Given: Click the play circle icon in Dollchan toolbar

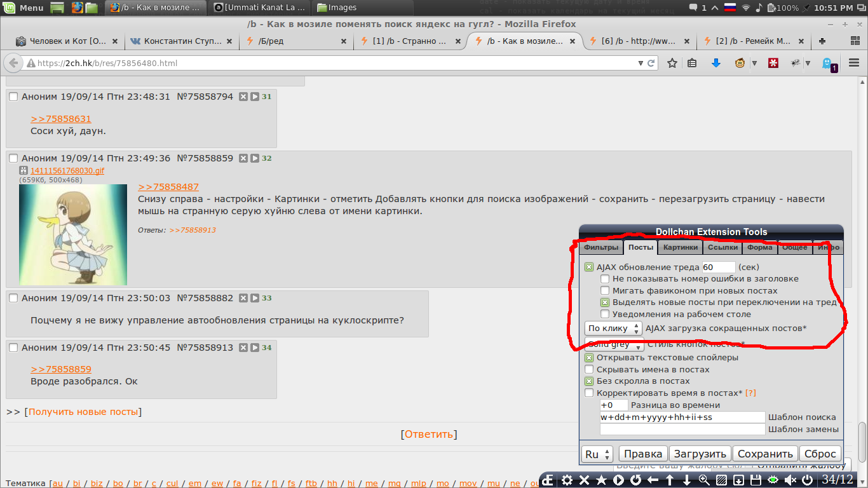Looking at the screenshot, I should [x=618, y=480].
